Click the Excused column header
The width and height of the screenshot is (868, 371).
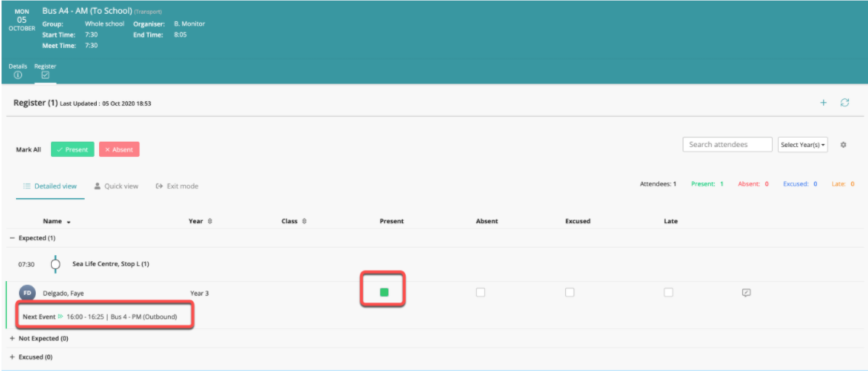577,221
